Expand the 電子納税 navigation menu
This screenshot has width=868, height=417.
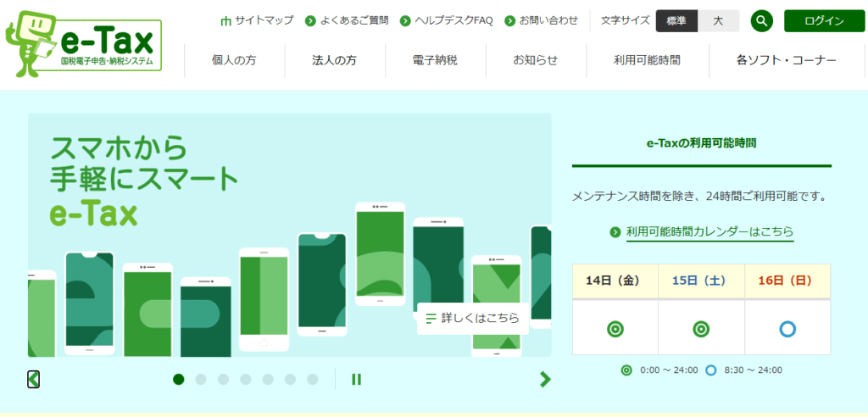pos(435,61)
